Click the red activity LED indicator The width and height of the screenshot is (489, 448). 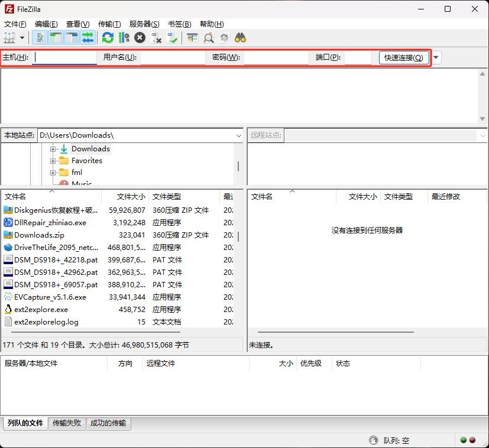[472, 440]
